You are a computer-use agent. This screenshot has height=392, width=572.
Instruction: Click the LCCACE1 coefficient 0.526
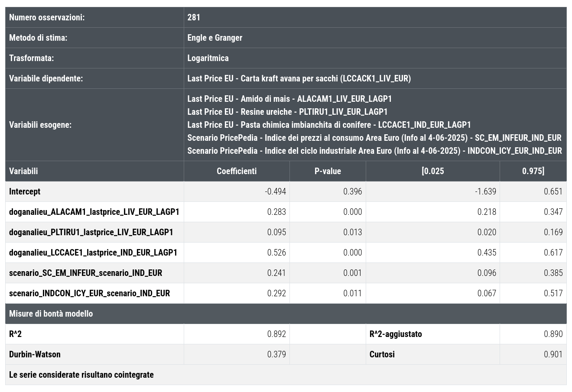click(276, 253)
